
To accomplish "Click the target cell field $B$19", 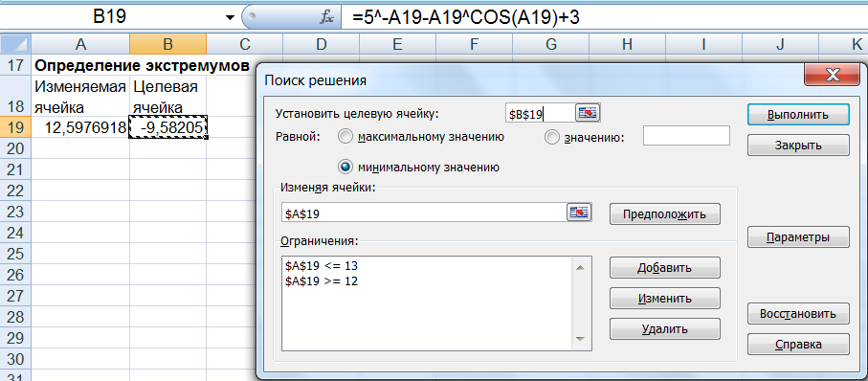I will coord(540,114).
